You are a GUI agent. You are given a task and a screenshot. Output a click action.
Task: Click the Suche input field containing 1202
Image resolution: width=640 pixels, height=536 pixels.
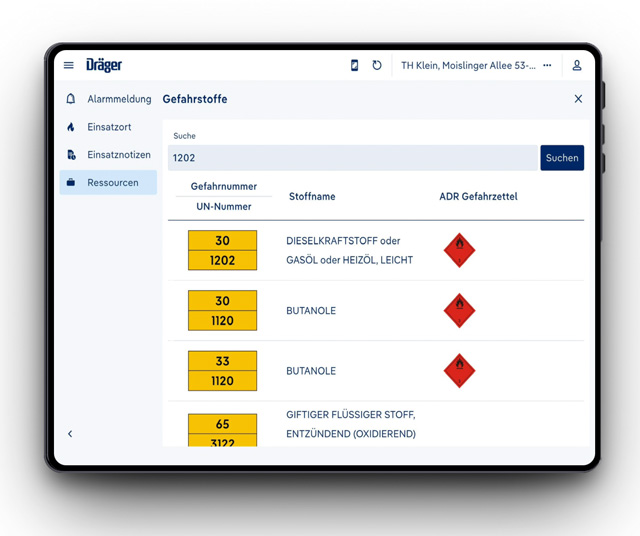pyautogui.click(x=353, y=158)
